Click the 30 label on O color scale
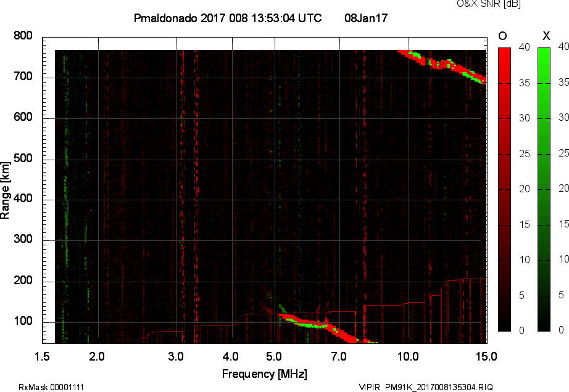The width and height of the screenshot is (569, 392). click(x=525, y=118)
